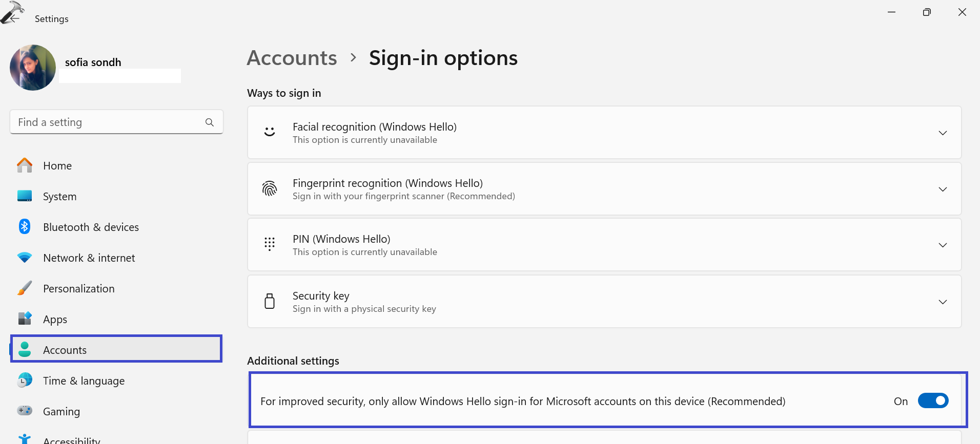Click the Gaming controller icon
980x444 pixels.
point(25,411)
